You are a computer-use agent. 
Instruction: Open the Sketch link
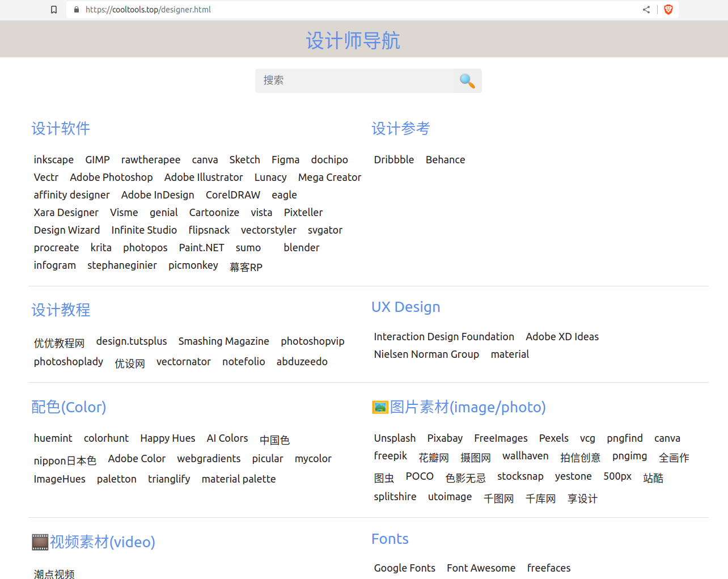[x=245, y=160]
